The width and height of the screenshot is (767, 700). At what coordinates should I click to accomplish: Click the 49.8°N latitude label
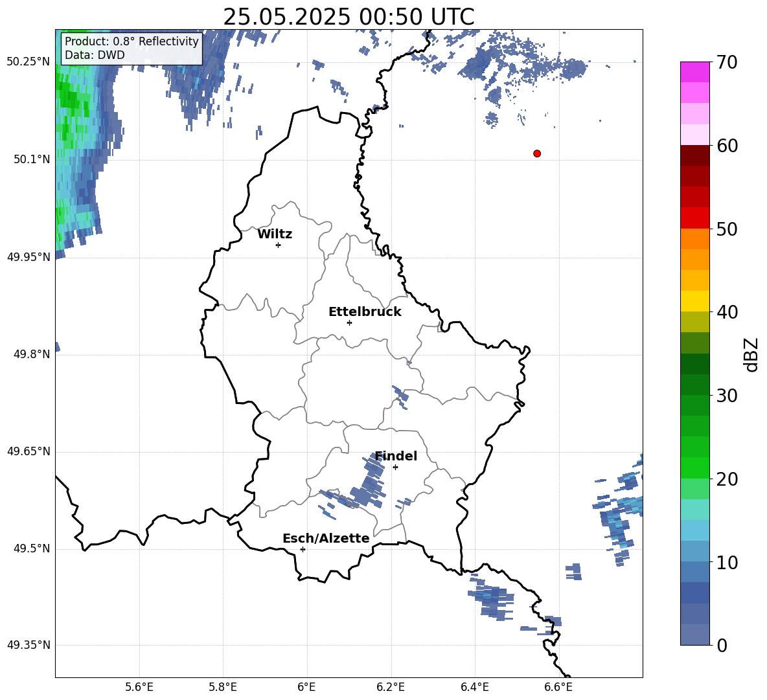click(x=32, y=354)
